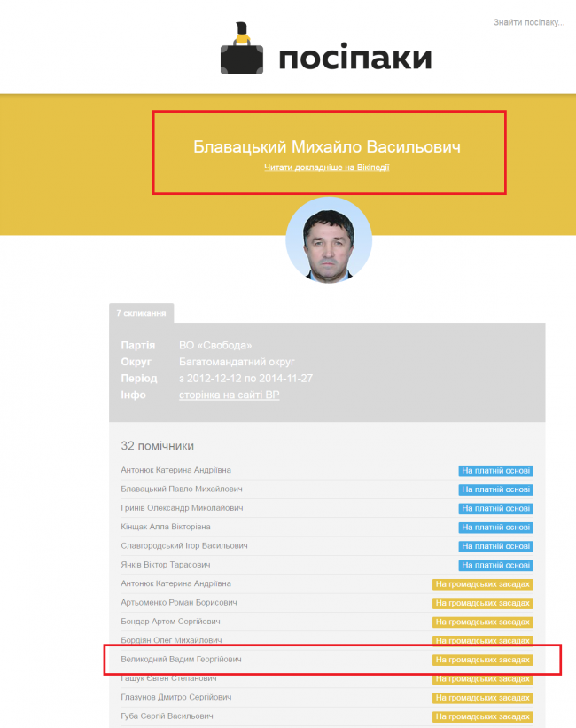Click 'На платній основі' badge for Янків
Screen dimensions: 576x728
pos(495,565)
